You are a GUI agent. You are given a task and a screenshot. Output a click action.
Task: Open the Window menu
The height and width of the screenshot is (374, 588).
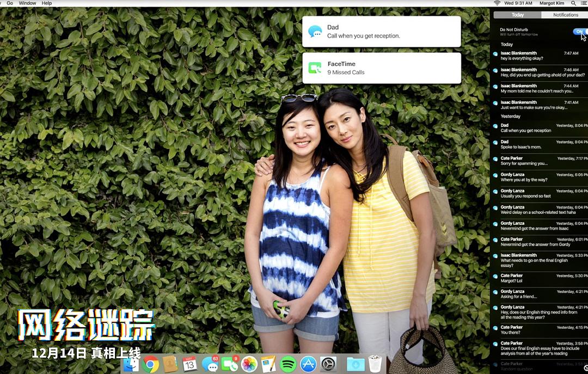coord(27,3)
